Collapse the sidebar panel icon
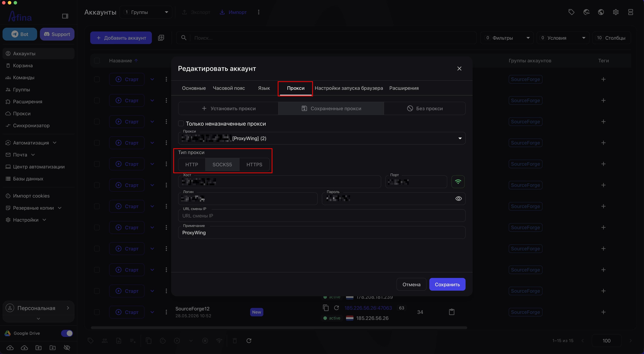The height and width of the screenshot is (354, 644). [65, 16]
